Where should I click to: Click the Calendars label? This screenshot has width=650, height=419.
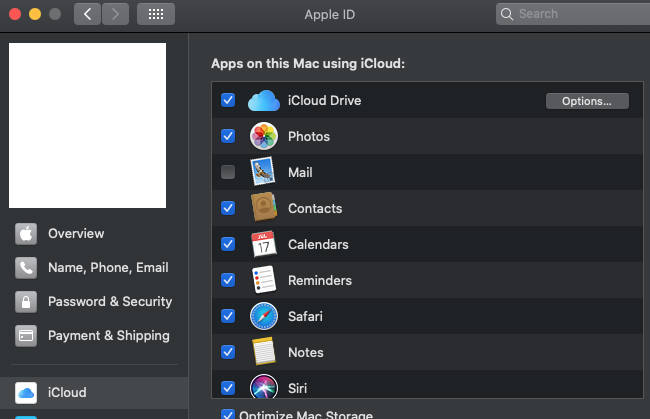pyautogui.click(x=318, y=245)
